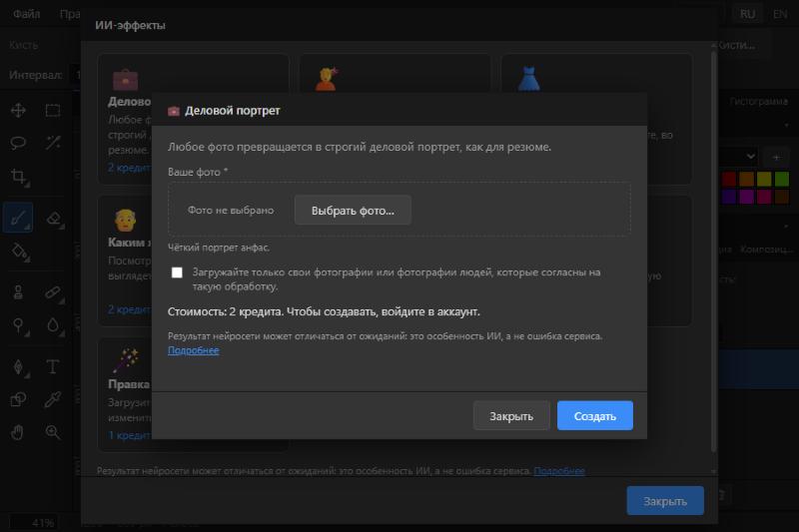
Task: Click the 41% zoom field
Action: coord(34,523)
